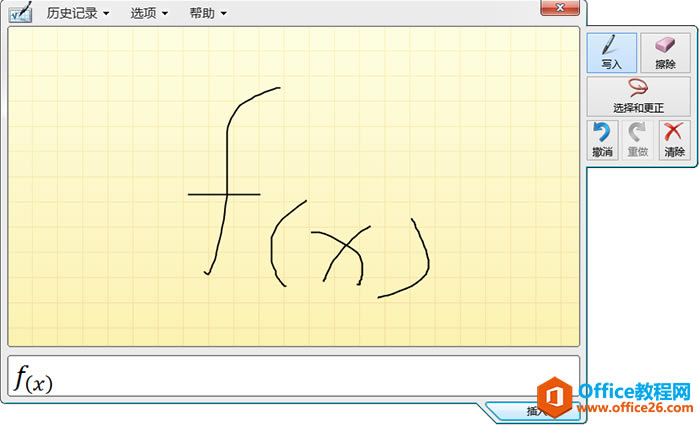The image size is (700, 425).
Task: Click the yellow handwriting canvas on the drawn f
Action: [228, 181]
